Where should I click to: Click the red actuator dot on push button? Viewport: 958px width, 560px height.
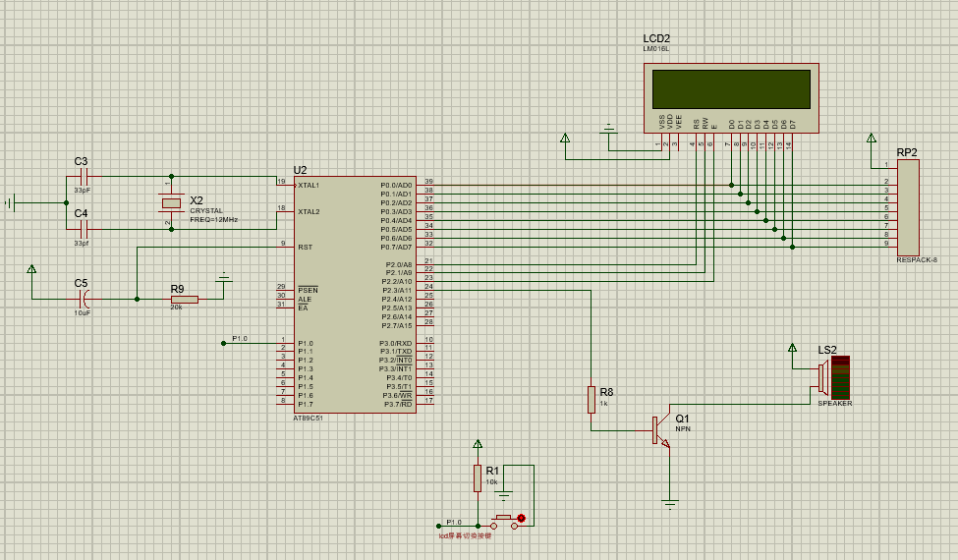pos(521,518)
